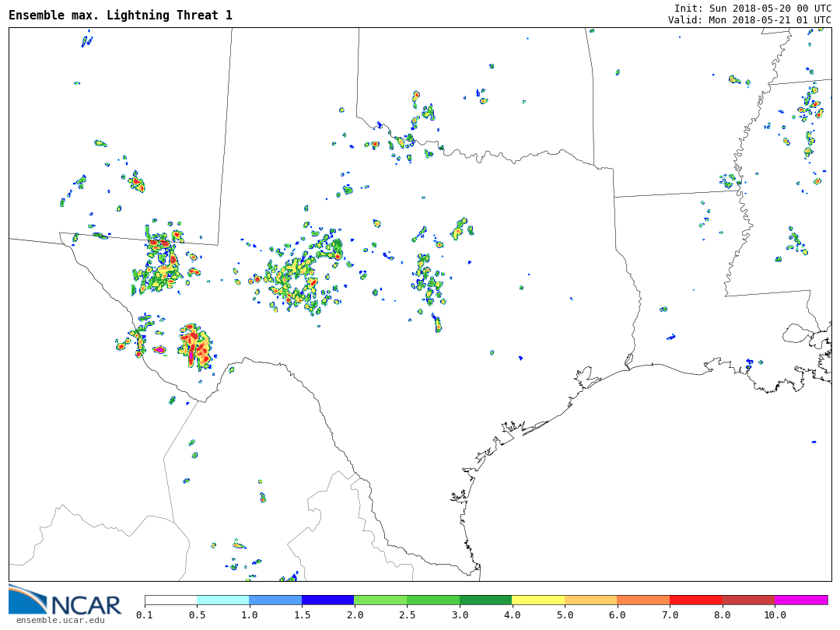
Task: Click the medium green swatch between 2.5 and 3.0
Action: [433, 600]
